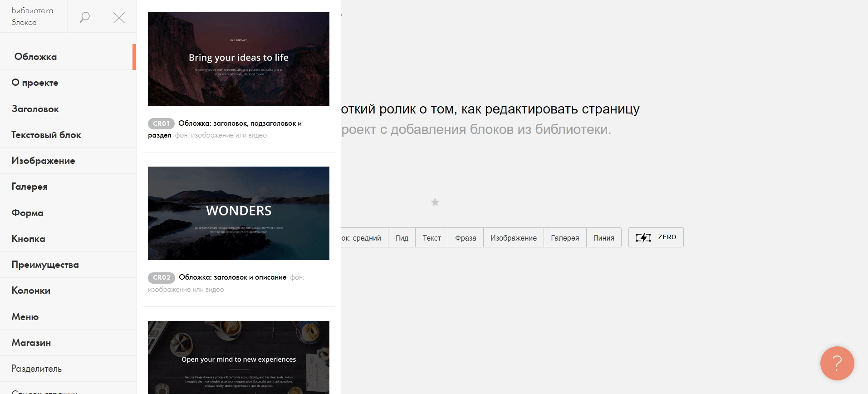Screen dimensions: 868x394
Task: Add a ZERO block
Action: 656,237
